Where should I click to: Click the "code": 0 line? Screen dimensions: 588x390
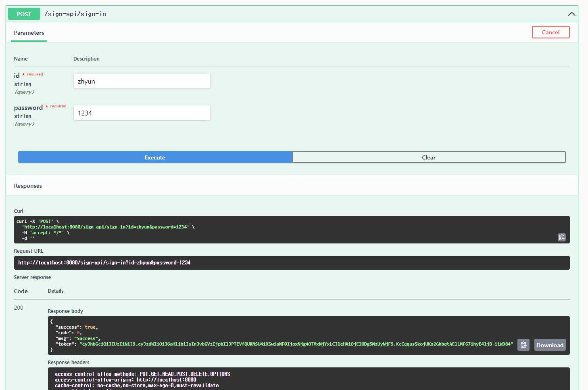point(69,333)
